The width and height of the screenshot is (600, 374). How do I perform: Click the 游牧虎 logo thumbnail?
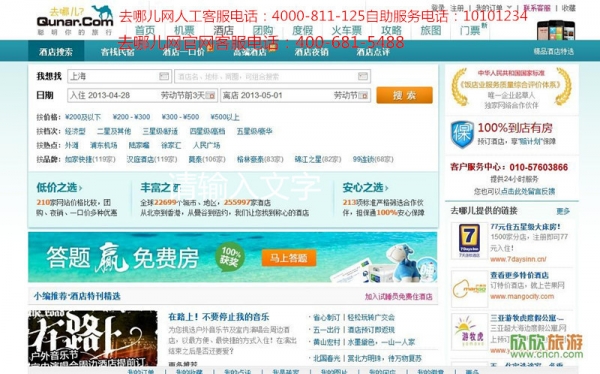click(469, 332)
